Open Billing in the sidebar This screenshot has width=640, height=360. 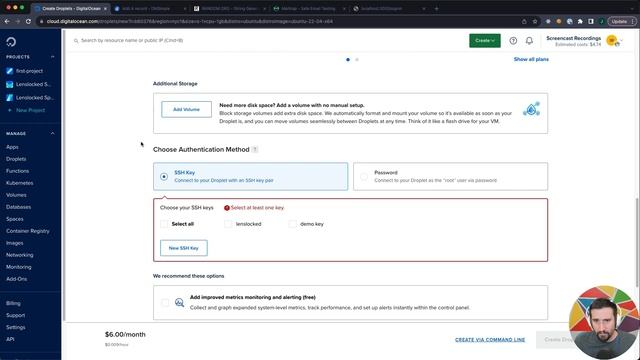tap(13, 303)
